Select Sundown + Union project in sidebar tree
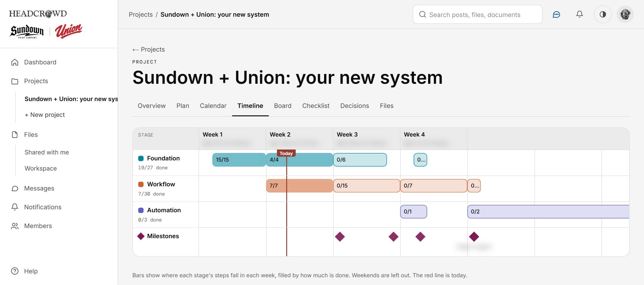Screen dimensions: 644x285 (x=71, y=99)
